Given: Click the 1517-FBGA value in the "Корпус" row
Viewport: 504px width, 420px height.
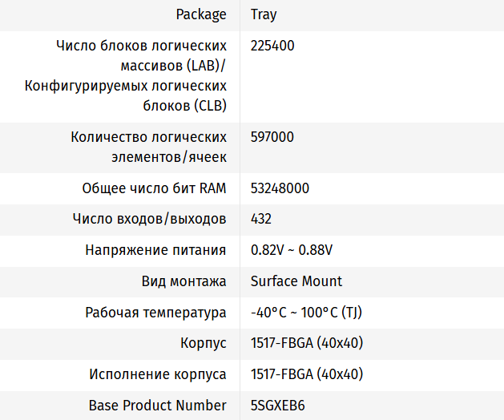Looking at the screenshot, I should (x=307, y=343).
